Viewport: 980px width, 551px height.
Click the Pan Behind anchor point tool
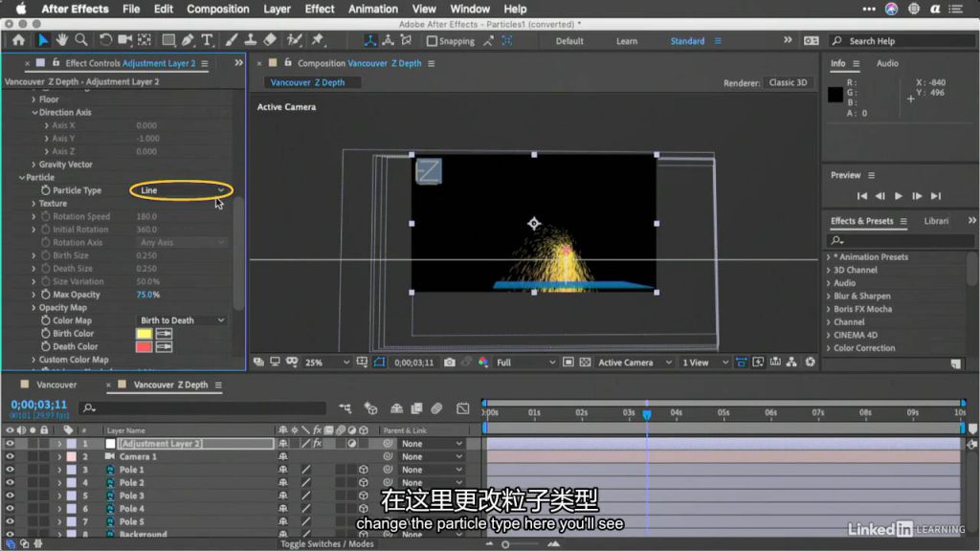click(x=145, y=40)
